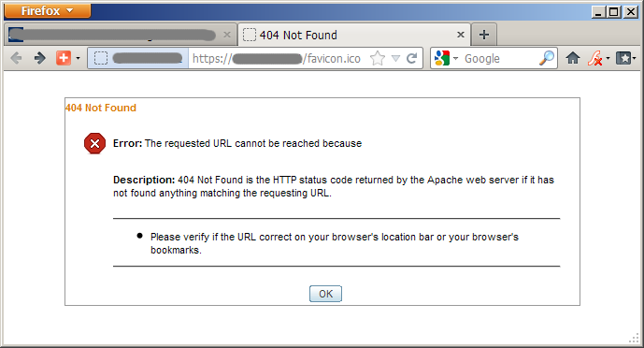
Task: Open the URL history dropdown arrow
Action: pyautogui.click(x=395, y=58)
